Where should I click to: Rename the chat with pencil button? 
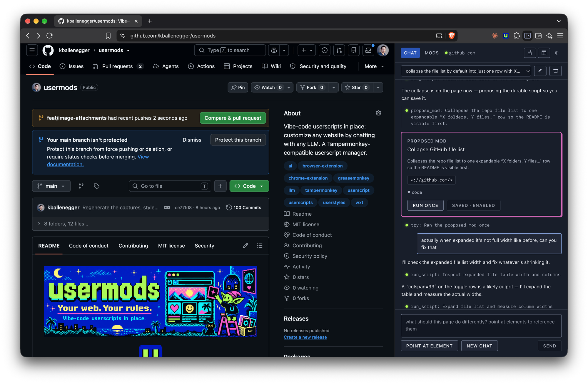click(540, 71)
